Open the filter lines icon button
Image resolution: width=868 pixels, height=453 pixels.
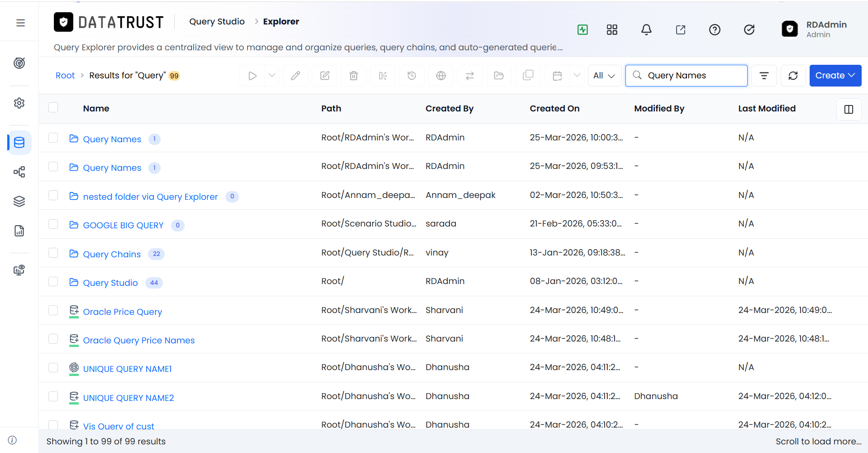pyautogui.click(x=764, y=76)
